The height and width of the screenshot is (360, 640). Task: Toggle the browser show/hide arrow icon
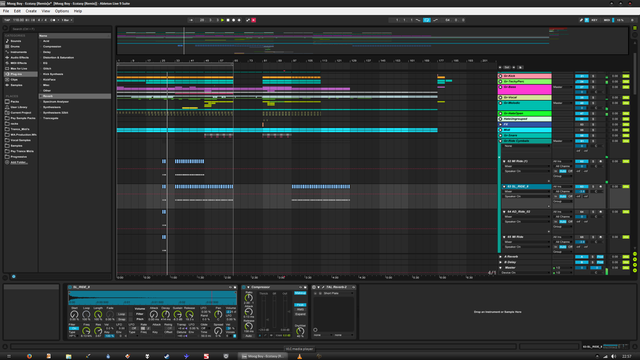coord(5,29)
